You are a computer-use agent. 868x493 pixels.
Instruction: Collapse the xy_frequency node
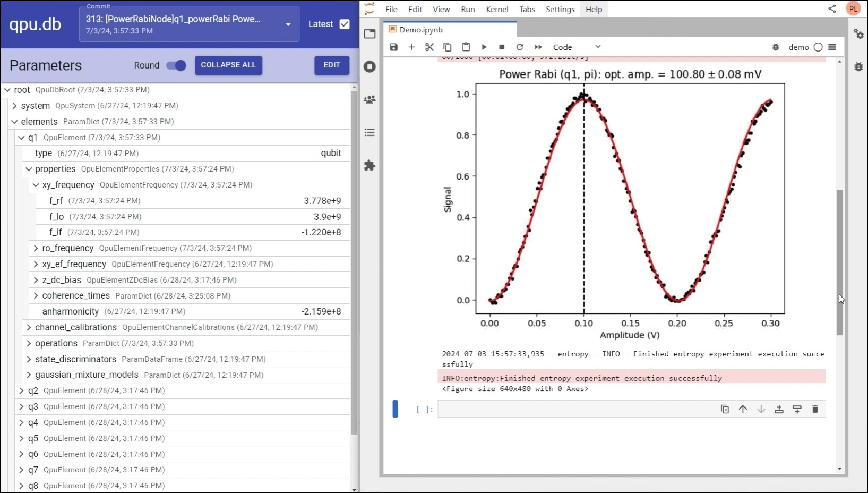pos(36,185)
